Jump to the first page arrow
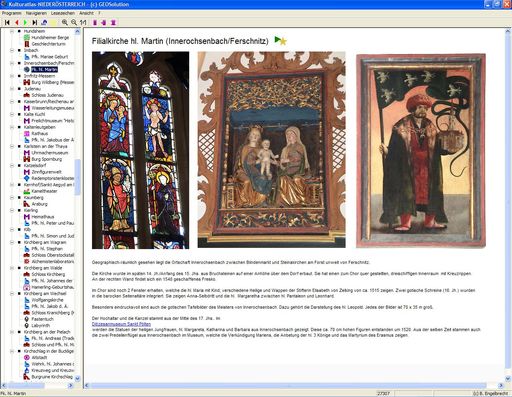 pyautogui.click(x=7, y=22)
